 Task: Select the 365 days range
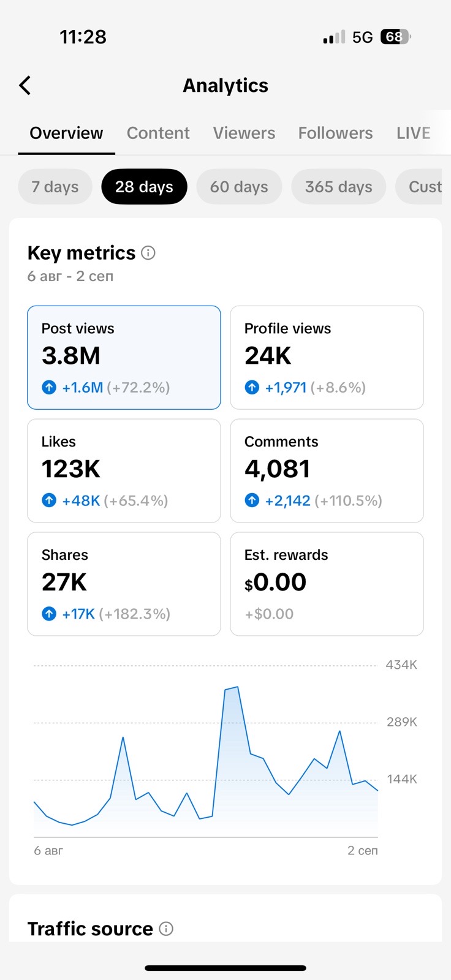pos(339,187)
